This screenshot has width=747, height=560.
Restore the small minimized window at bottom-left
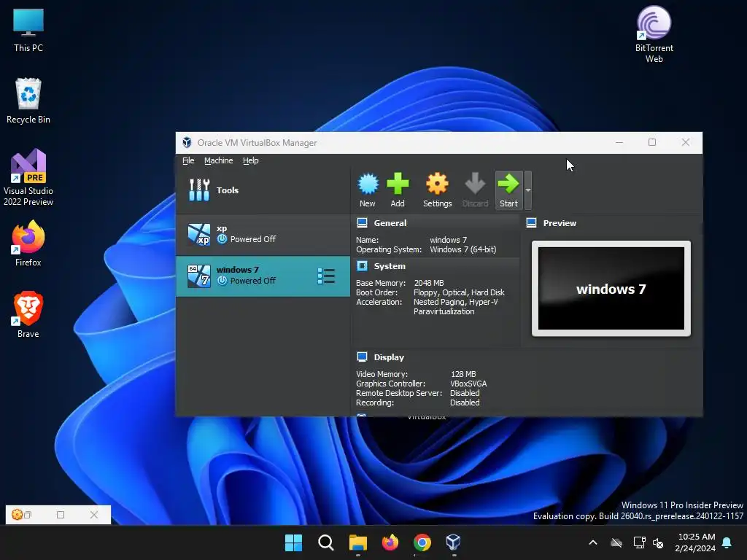pos(28,515)
